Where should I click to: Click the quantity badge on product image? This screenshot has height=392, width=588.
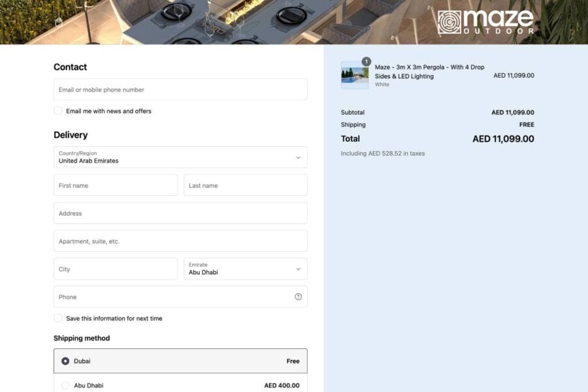coord(366,61)
